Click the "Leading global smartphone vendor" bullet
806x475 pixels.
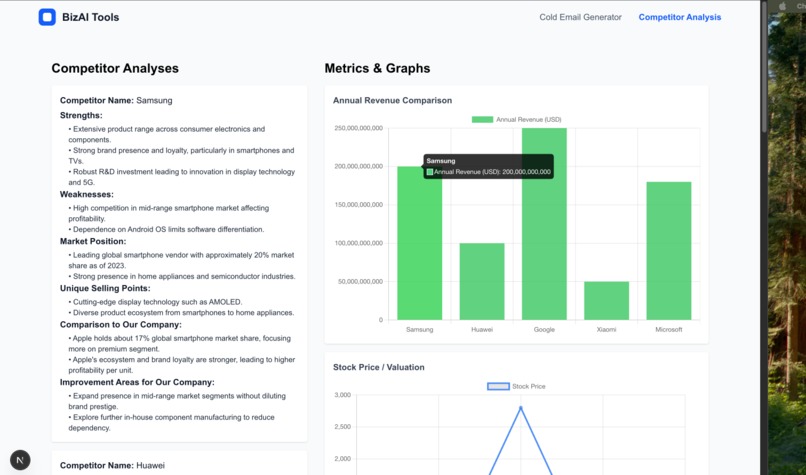tap(181, 260)
